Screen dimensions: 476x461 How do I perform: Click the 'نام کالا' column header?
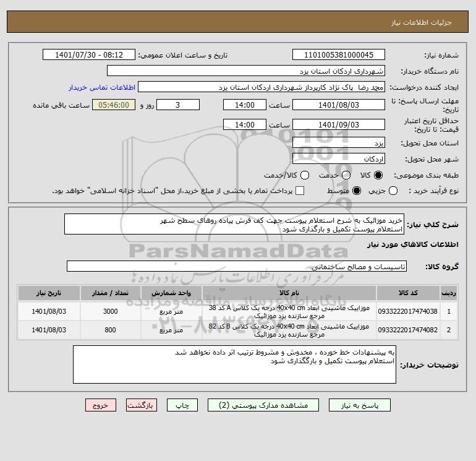[289, 293]
